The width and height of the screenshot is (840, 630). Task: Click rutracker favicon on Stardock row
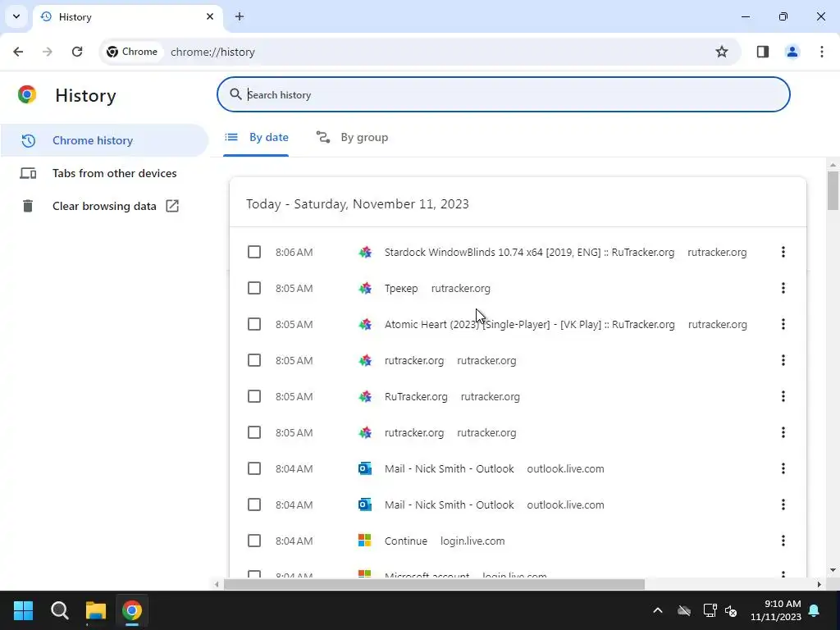tap(365, 252)
